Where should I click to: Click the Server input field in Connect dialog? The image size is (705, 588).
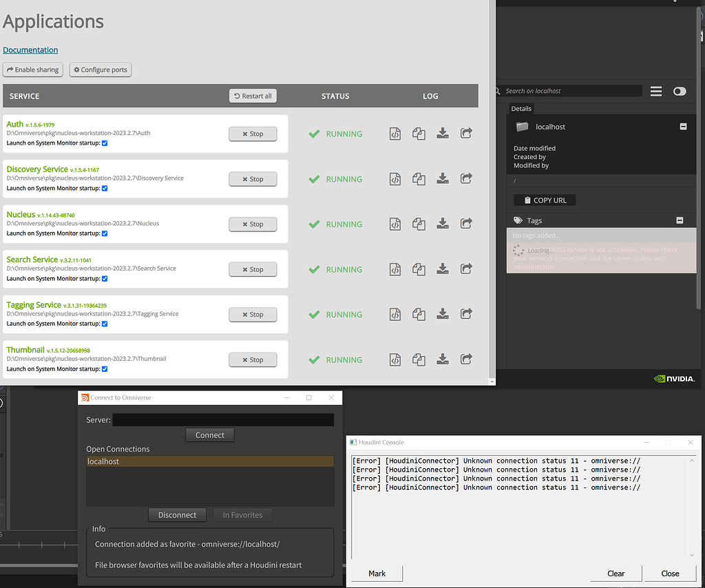pos(223,419)
